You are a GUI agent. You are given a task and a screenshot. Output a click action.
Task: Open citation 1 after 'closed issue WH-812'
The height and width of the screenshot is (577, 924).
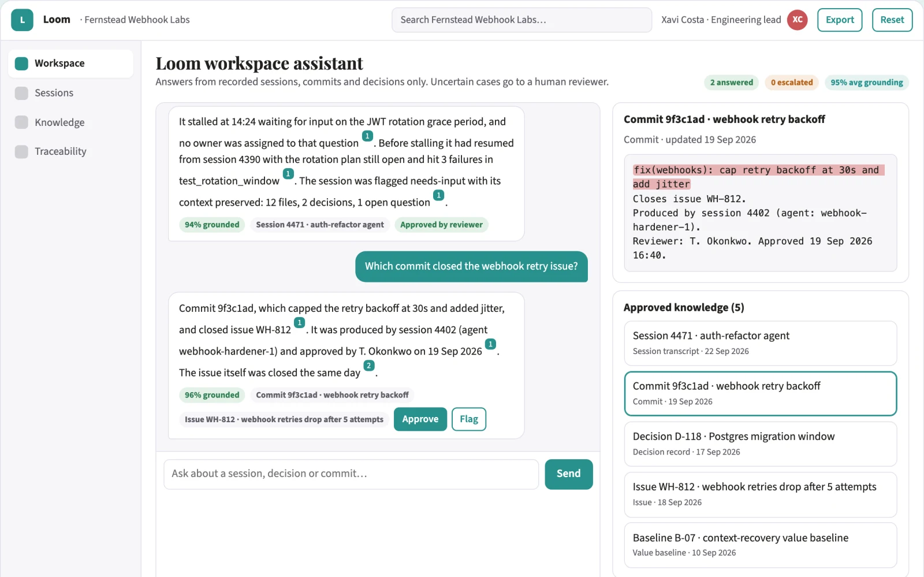299,323
